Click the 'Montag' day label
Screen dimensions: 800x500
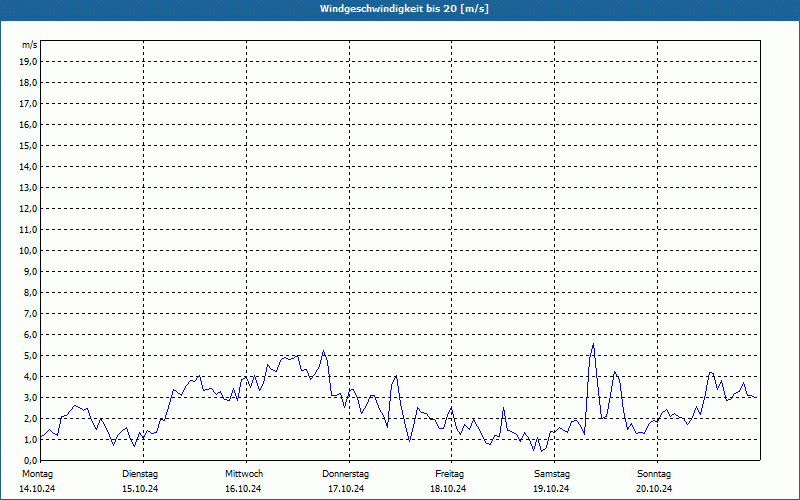pyautogui.click(x=37, y=474)
